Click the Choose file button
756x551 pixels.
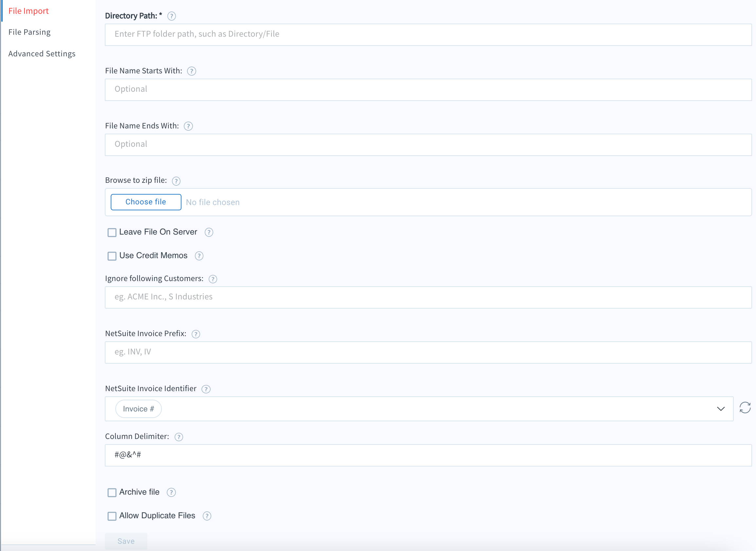[146, 202]
